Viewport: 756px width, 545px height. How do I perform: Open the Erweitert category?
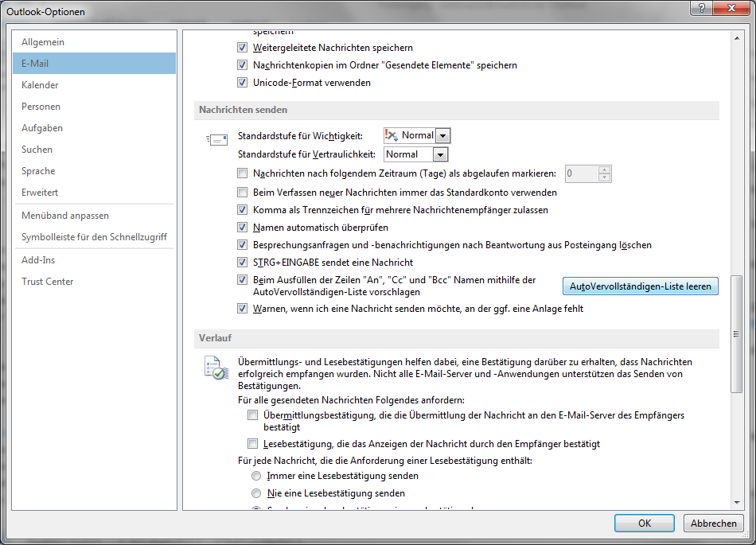tap(95, 193)
